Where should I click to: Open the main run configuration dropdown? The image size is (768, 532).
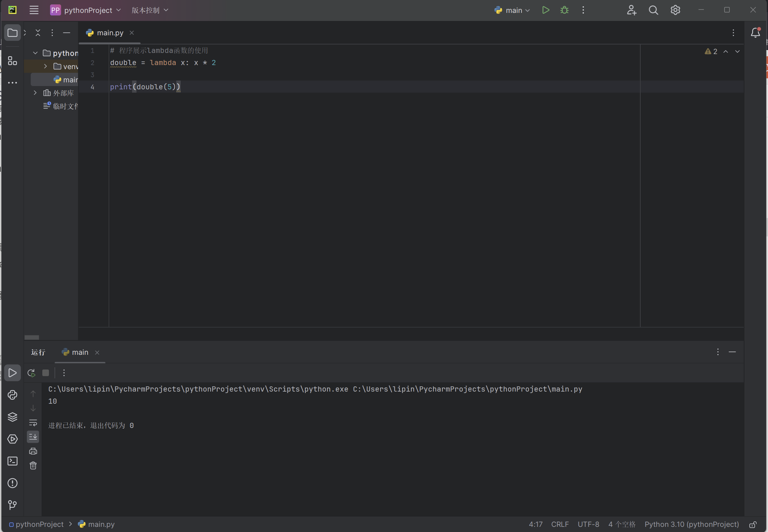click(512, 10)
